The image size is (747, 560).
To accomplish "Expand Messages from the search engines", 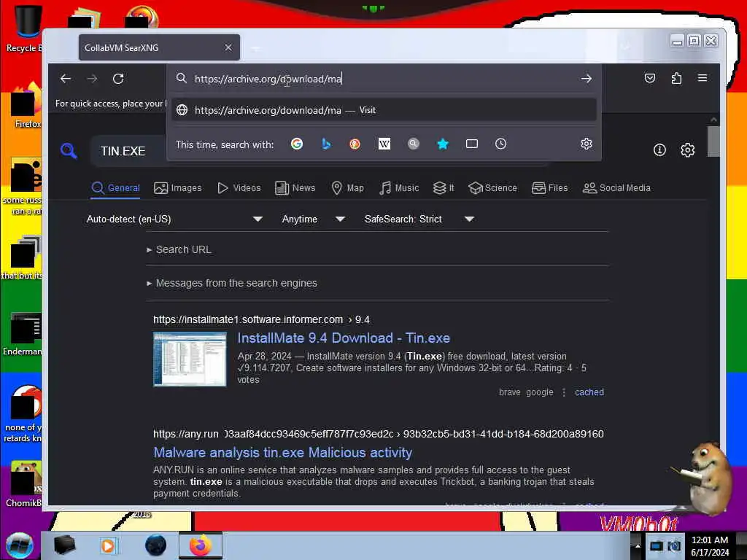I will pos(232,283).
